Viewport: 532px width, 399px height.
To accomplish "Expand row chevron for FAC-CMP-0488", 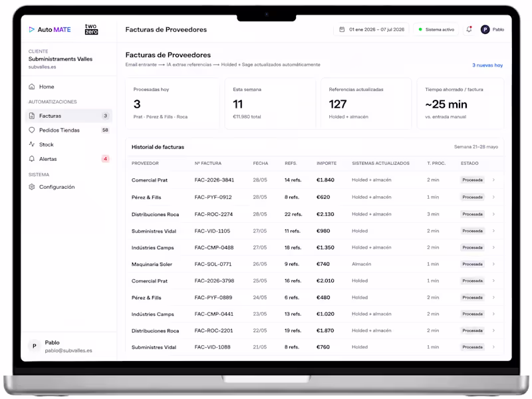I will [x=493, y=247].
